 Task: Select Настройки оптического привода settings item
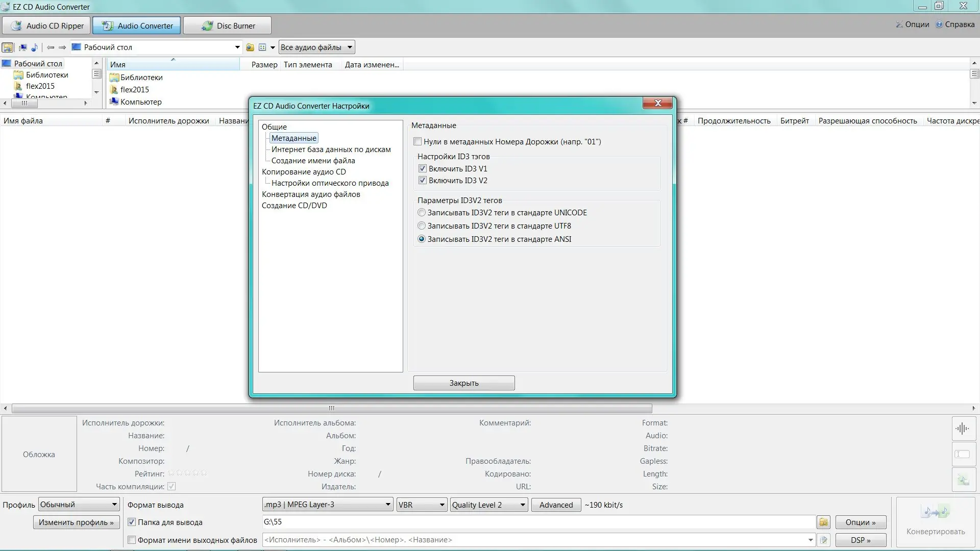pyautogui.click(x=330, y=183)
